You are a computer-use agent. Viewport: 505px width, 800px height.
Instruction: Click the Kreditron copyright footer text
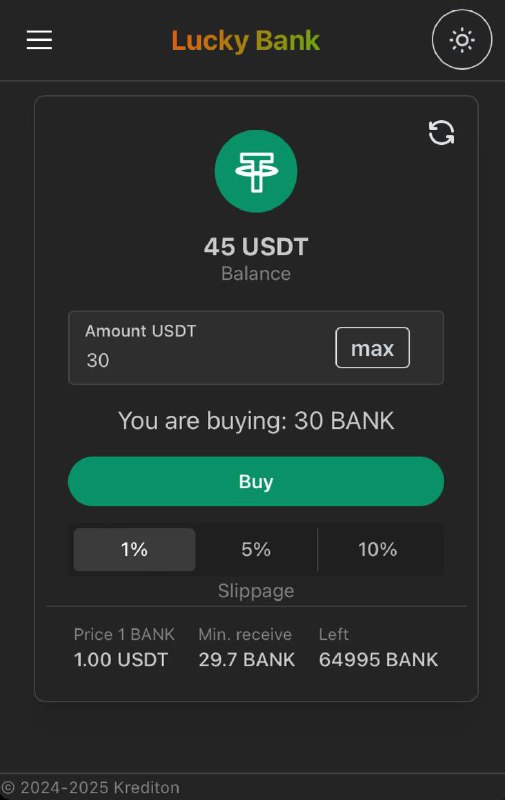[x=91, y=787]
